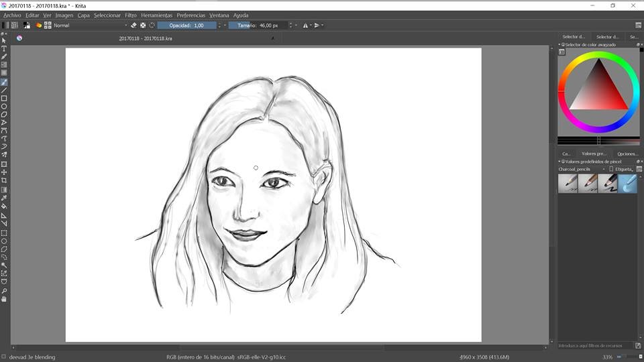Select the Measure tool
This screenshot has height=362, width=644.
tap(4, 224)
